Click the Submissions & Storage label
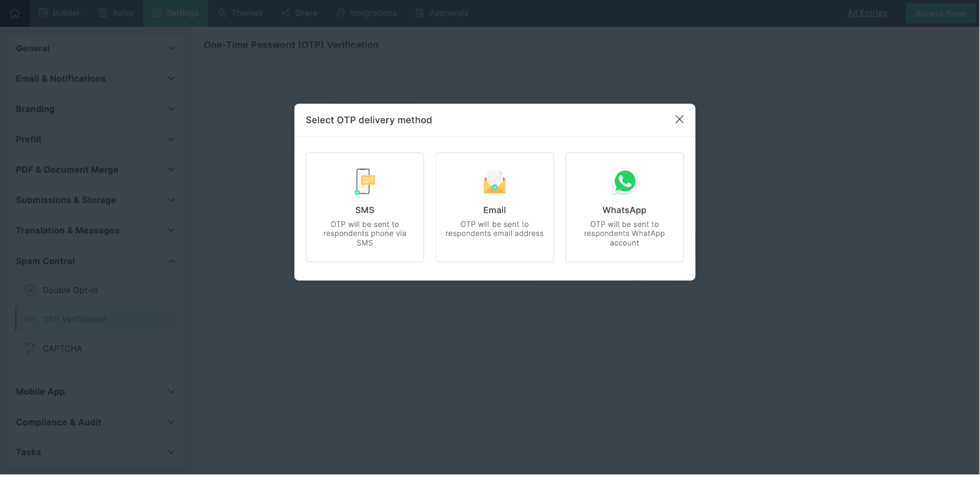Screen dimensions: 980x477 (x=66, y=200)
